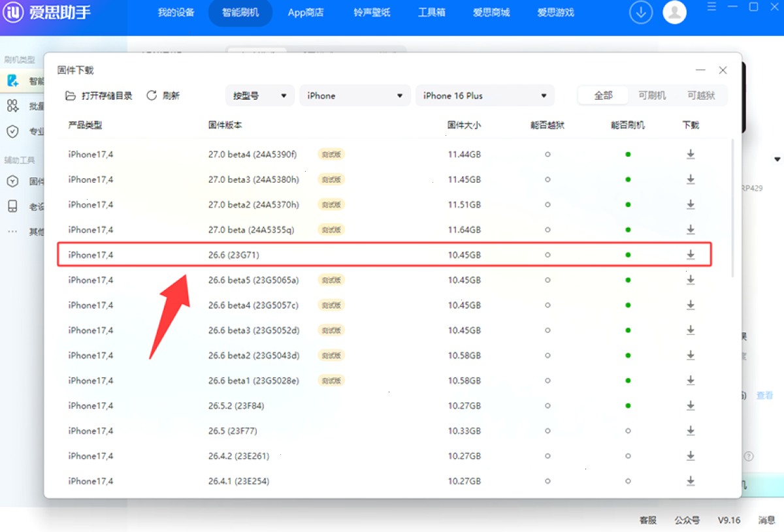Viewport: 784px width, 532px height.
Task: Download the 26.6 beta2 (23G5043d) firmware
Action: [691, 356]
